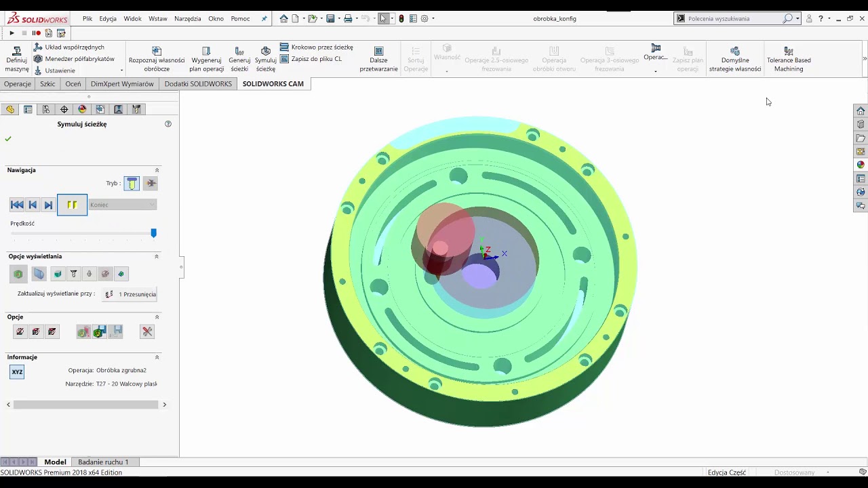Open Domyślne strategie własności

(735, 60)
